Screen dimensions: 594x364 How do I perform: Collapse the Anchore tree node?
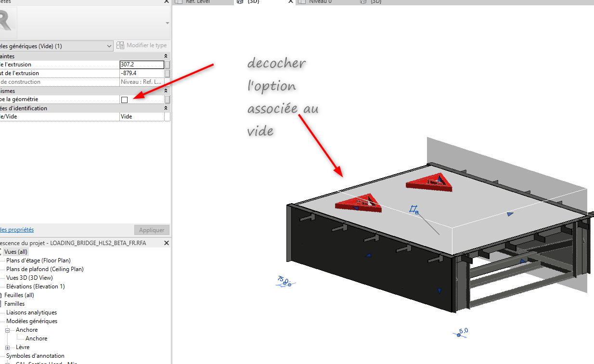[x=8, y=330]
